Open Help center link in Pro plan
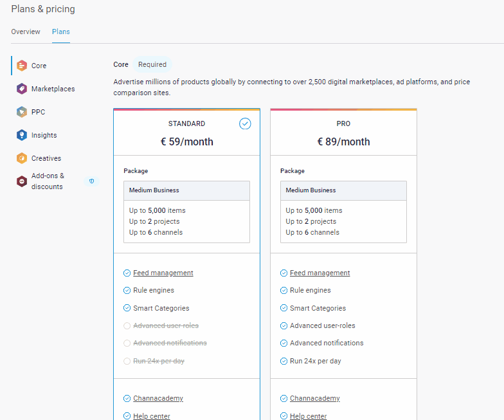 [308, 416]
